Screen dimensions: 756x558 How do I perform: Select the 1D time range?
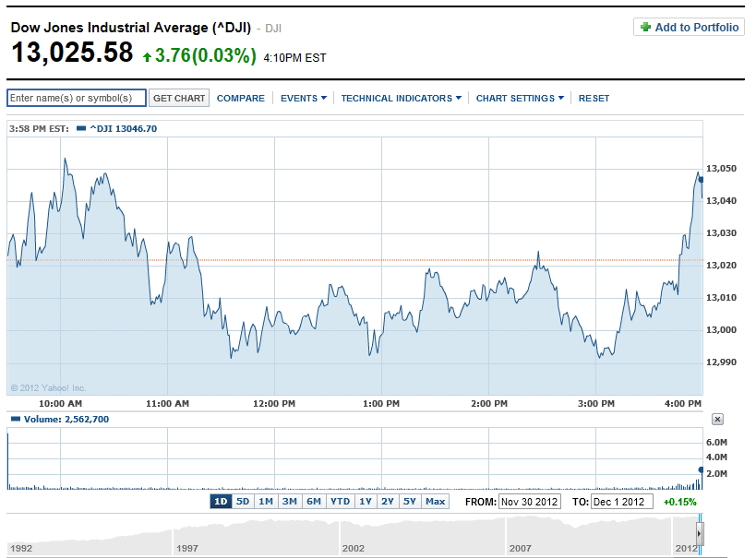pos(221,502)
